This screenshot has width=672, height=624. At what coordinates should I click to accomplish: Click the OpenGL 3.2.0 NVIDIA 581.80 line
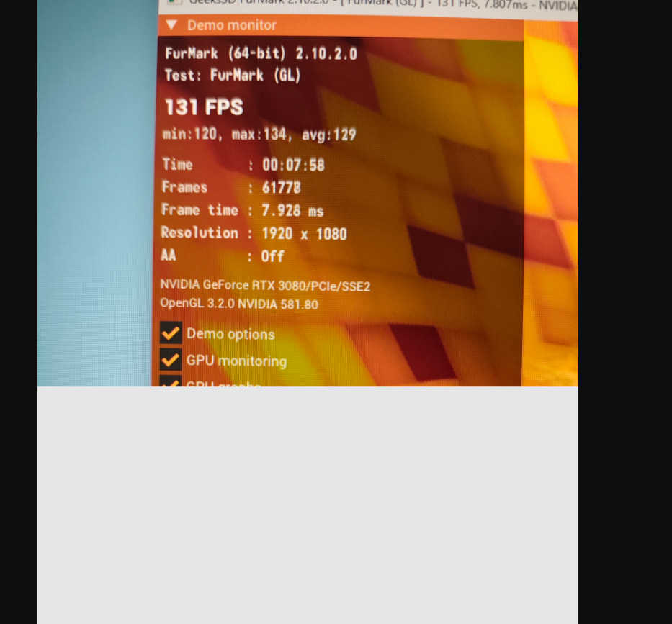pos(239,304)
